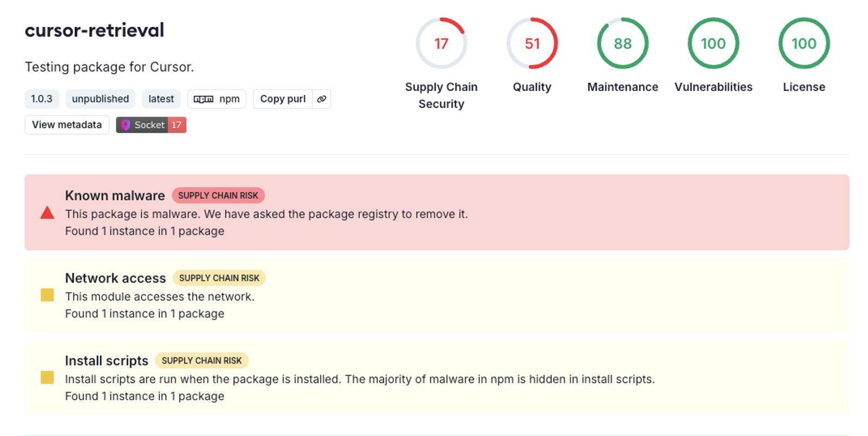
Task: Click 'Install scripts are run when' description
Action: click(360, 379)
